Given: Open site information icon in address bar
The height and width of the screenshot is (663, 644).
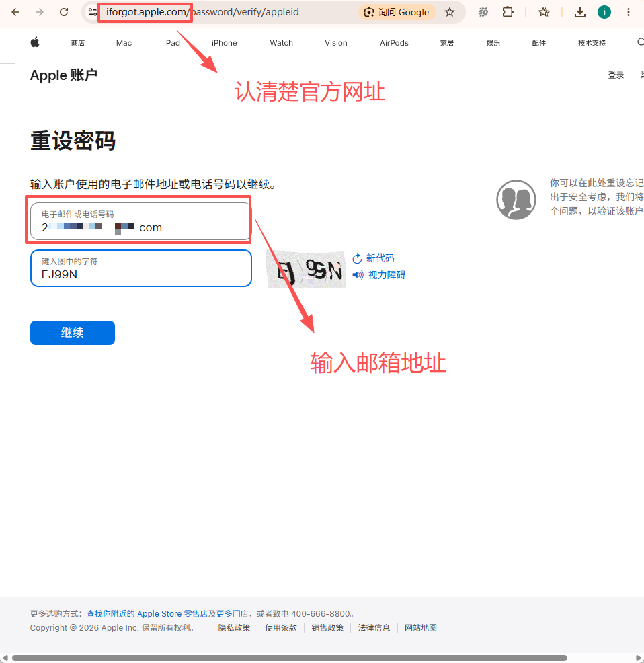Looking at the screenshot, I should (x=92, y=12).
